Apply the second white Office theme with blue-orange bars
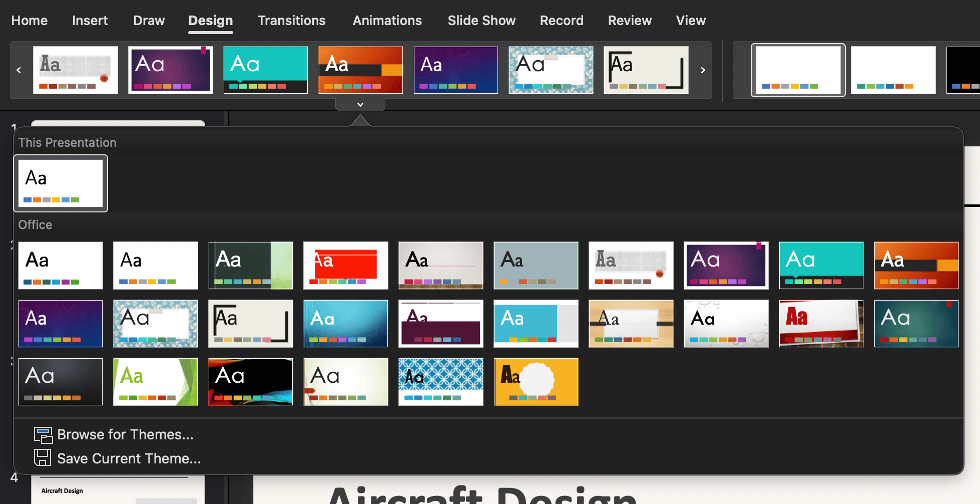The image size is (980, 504). pos(156,266)
